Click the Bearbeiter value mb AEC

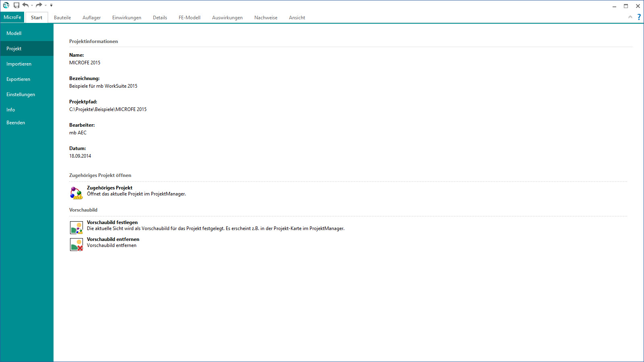(78, 133)
